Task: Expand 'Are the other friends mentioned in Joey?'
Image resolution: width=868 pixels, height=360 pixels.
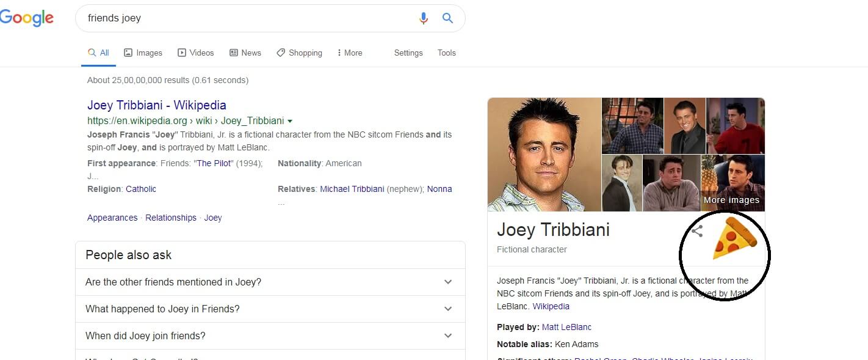Action: point(448,282)
